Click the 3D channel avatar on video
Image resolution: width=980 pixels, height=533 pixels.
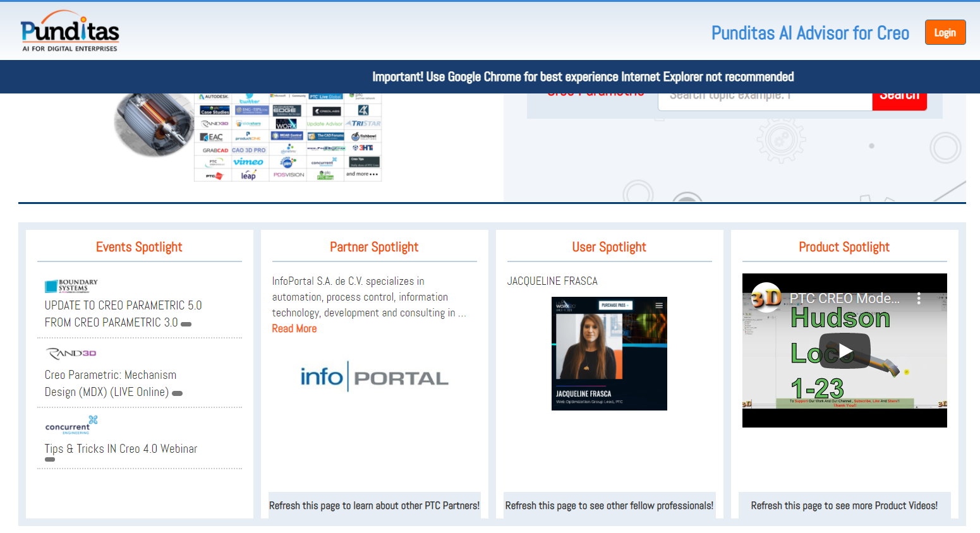tap(766, 297)
